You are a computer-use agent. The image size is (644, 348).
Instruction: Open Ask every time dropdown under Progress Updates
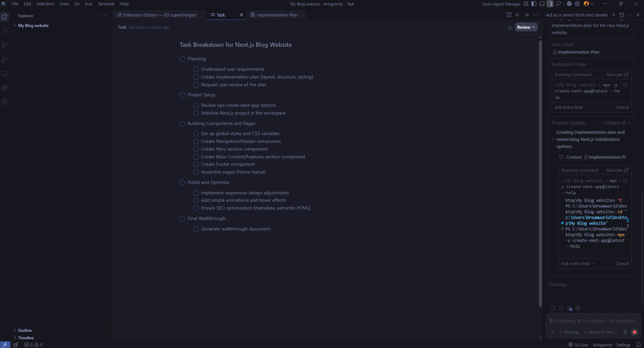(x=578, y=264)
